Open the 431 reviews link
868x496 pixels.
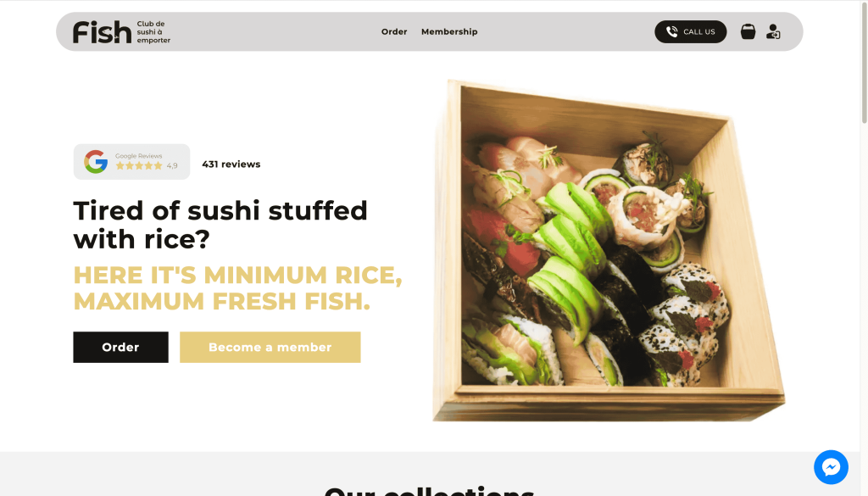[x=231, y=164]
